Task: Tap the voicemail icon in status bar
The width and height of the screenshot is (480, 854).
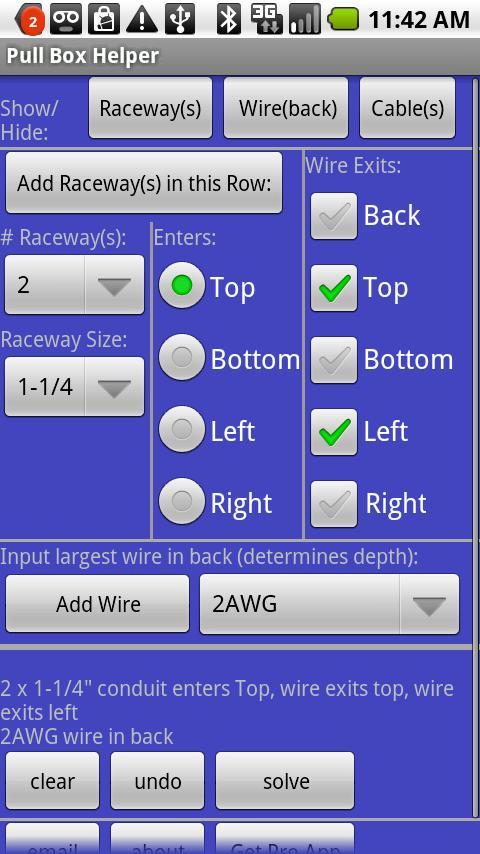Action: pos(66,19)
